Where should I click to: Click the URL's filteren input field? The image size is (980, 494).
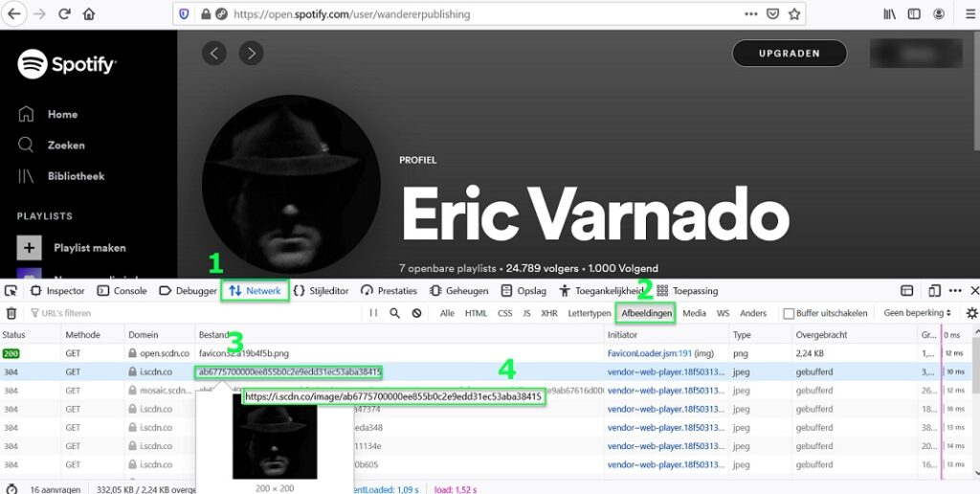(193, 313)
